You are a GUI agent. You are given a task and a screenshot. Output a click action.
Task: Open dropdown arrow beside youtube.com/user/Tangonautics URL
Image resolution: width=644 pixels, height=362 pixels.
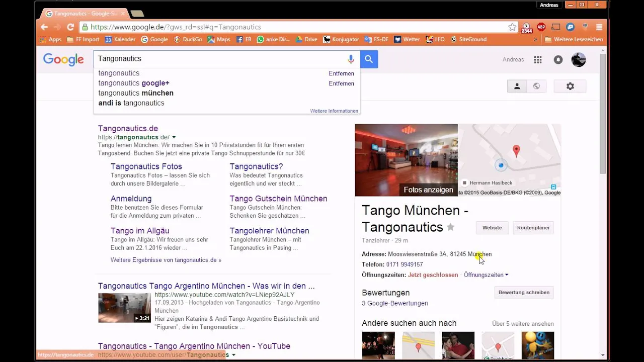233,355
